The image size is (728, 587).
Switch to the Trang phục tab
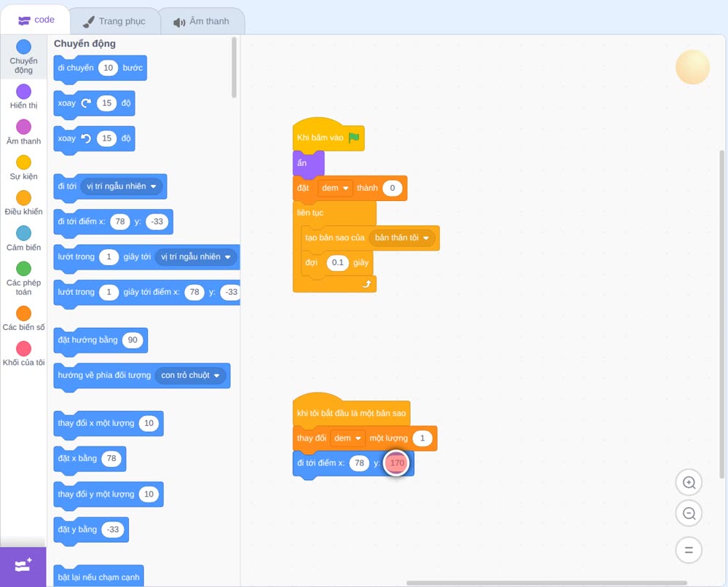click(114, 21)
